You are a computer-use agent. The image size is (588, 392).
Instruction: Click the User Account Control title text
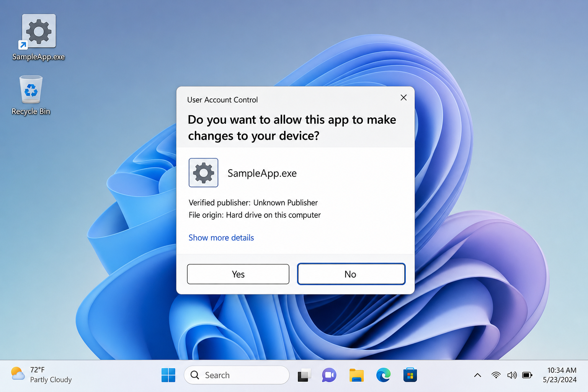(x=222, y=100)
